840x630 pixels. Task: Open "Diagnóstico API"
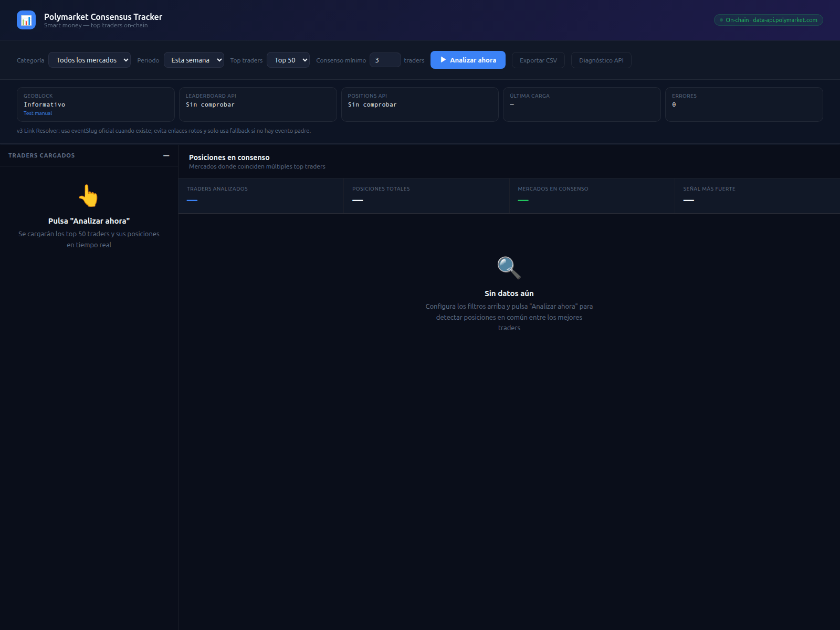601,60
